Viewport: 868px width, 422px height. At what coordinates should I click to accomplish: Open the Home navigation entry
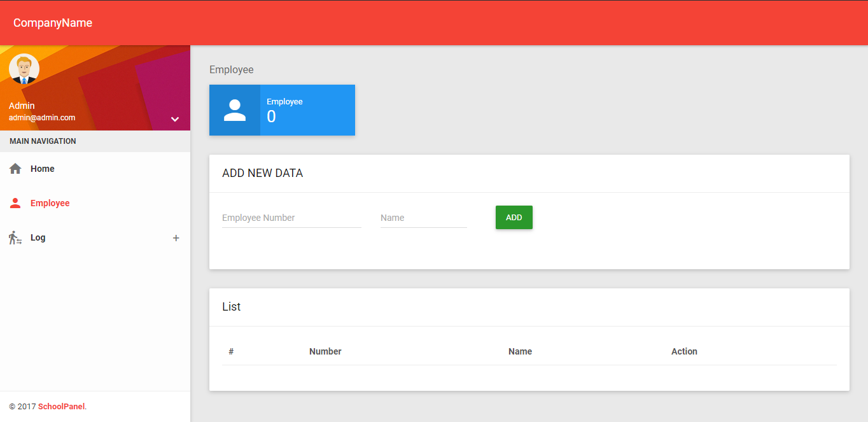coord(42,168)
